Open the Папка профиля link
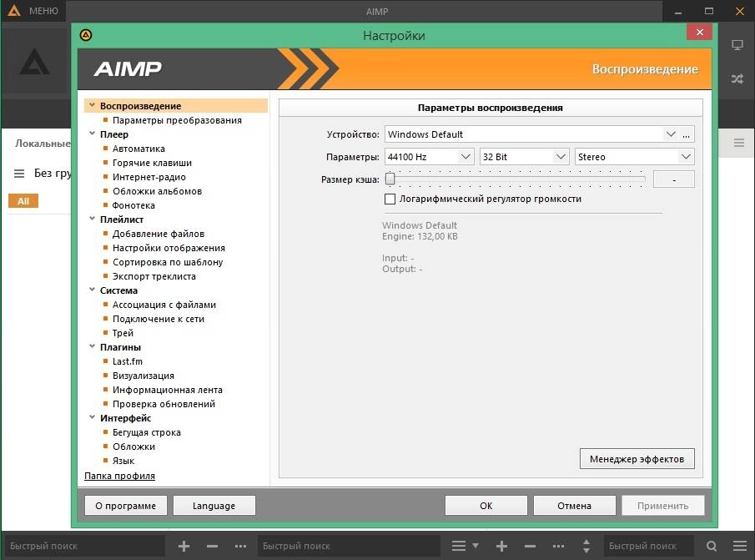Viewport: 755px width, 560px height. (x=119, y=476)
